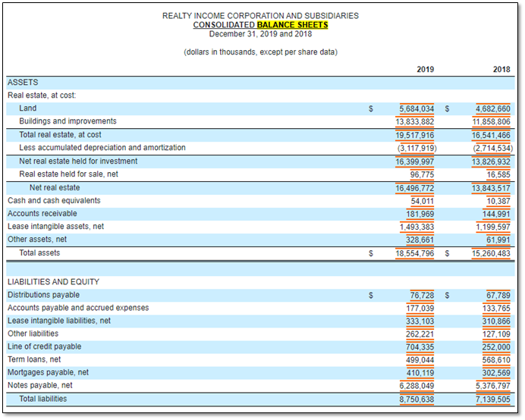Click the 2019 column header
The height and width of the screenshot is (420, 525).
[425, 69]
